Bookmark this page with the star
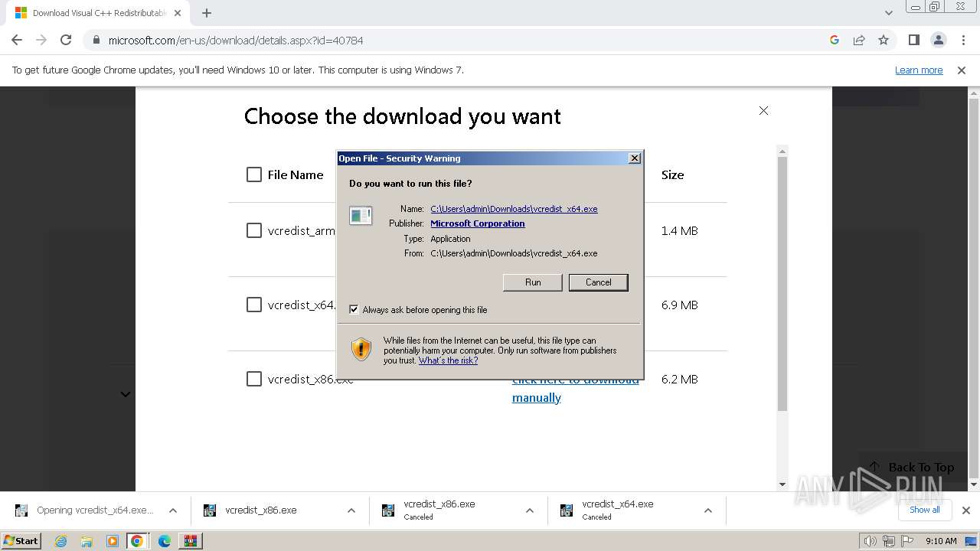Screen dimensions: 980x551 point(884,40)
